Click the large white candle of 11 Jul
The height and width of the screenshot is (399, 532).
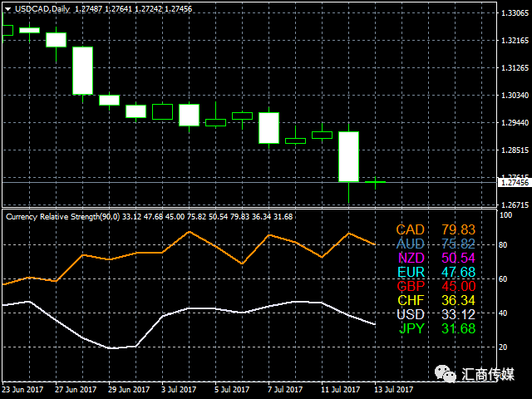[349, 157]
